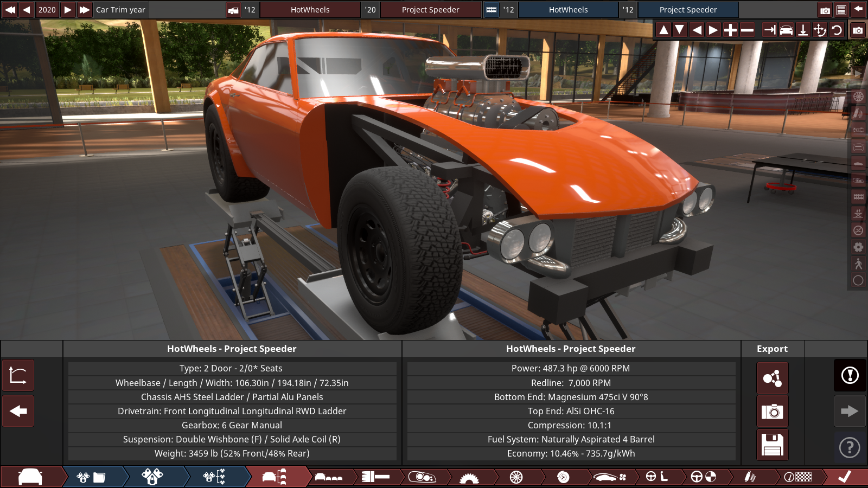Jump forward several years with the double-right arrow

tap(85, 10)
